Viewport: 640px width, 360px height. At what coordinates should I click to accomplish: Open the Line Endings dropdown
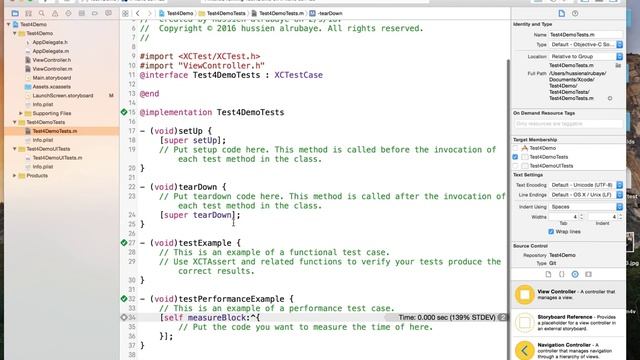pos(586,195)
